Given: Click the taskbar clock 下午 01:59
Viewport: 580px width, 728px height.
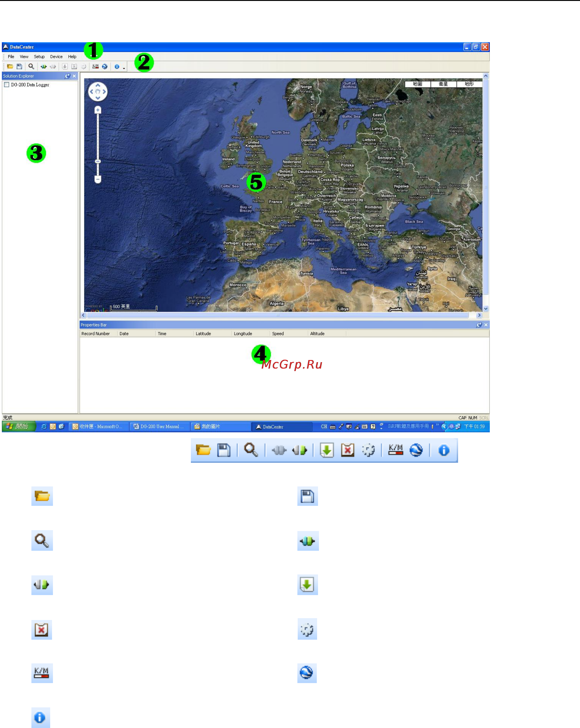Looking at the screenshot, I should (474, 426).
